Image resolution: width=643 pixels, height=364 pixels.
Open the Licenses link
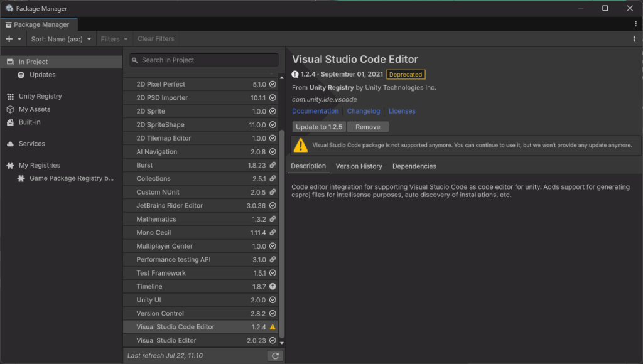pos(402,111)
